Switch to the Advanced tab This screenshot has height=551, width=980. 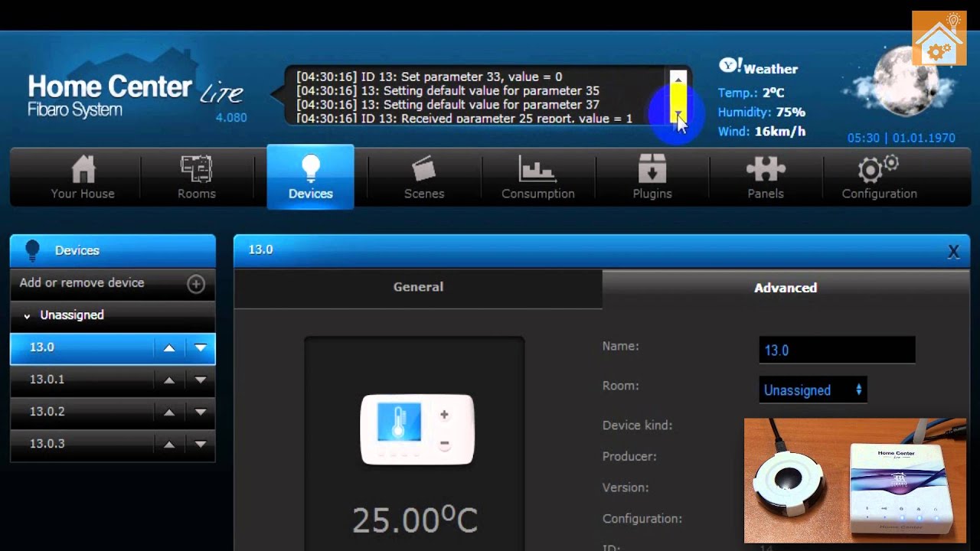point(786,288)
